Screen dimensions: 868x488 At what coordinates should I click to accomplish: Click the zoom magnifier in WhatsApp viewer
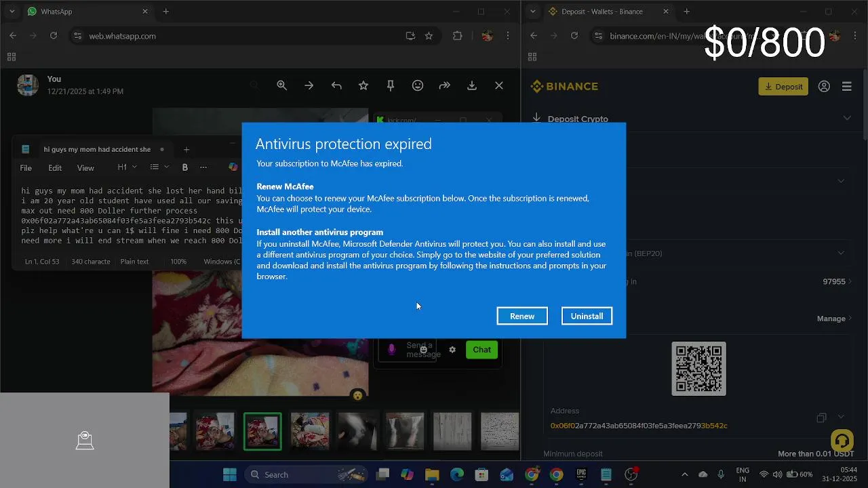click(282, 85)
